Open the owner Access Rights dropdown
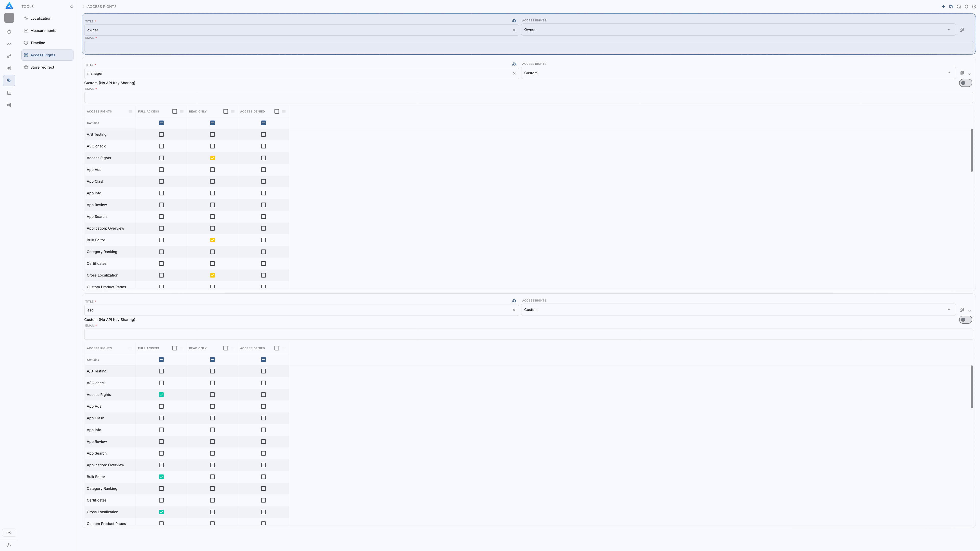980x551 pixels. (x=738, y=30)
